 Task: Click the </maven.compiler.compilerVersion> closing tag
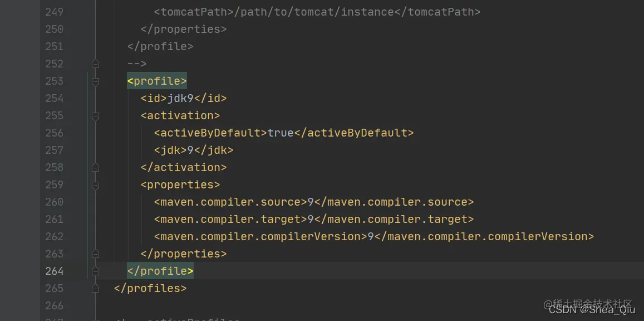(484, 237)
